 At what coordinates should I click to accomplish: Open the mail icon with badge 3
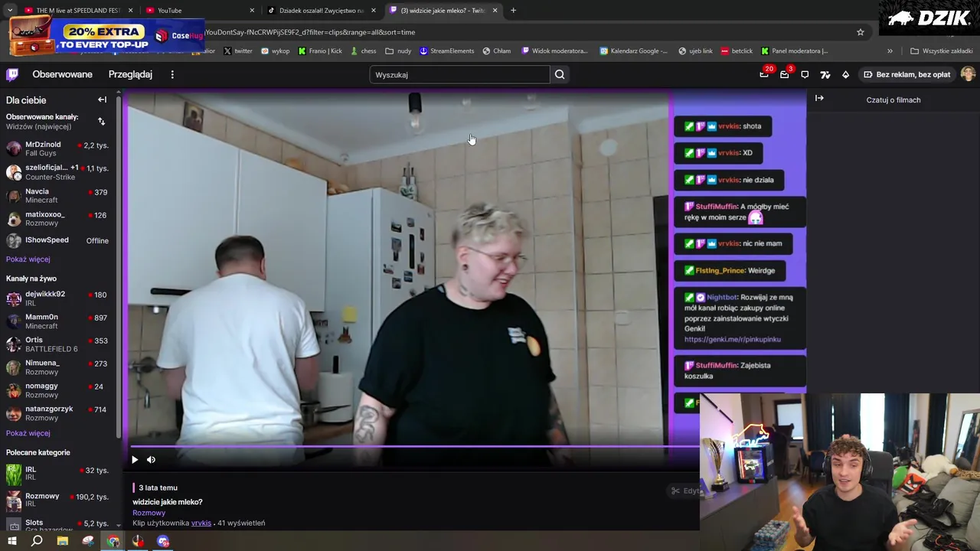click(x=785, y=74)
